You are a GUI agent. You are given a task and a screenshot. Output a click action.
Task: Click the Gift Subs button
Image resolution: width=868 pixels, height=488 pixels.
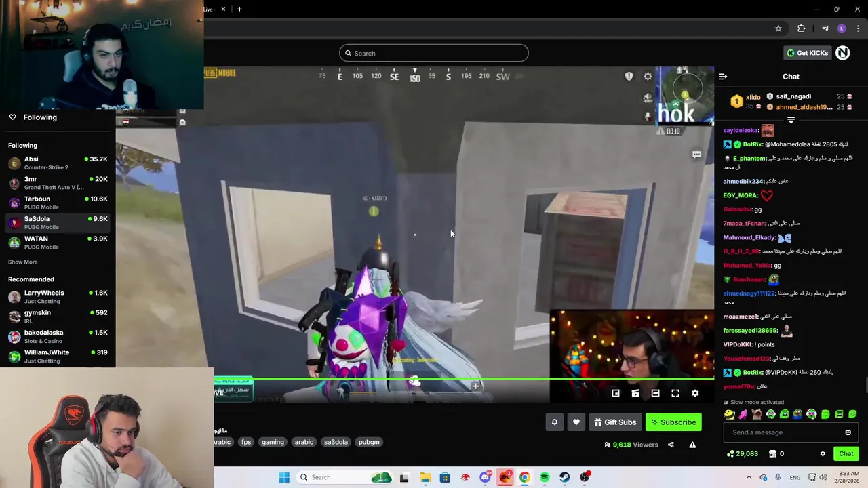point(615,422)
